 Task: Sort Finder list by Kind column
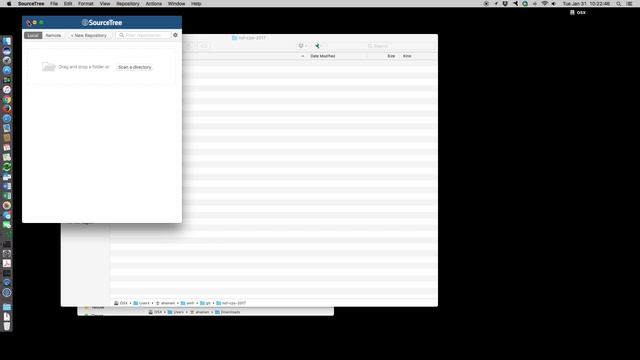coord(407,56)
